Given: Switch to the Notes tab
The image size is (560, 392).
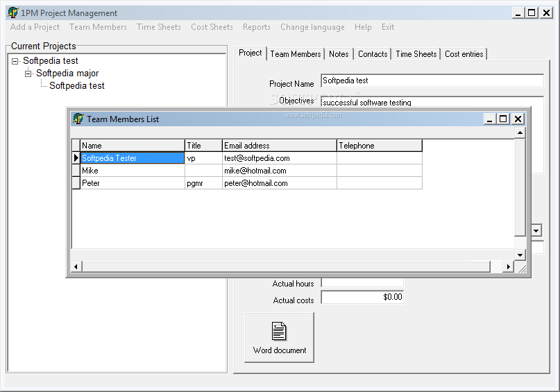Looking at the screenshot, I should pyautogui.click(x=339, y=54).
